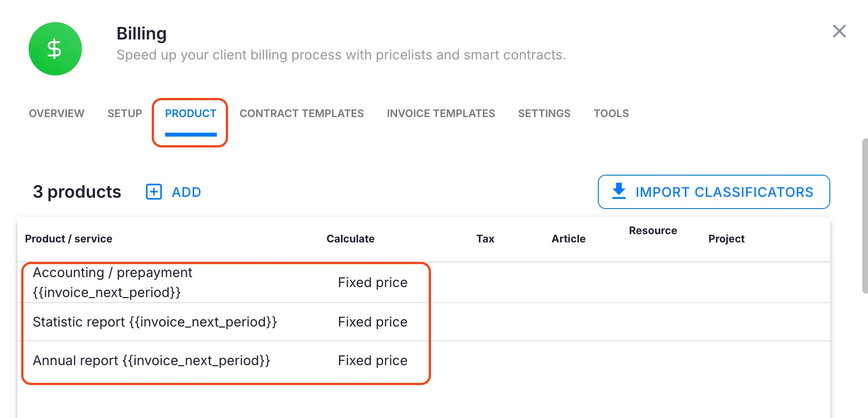
Task: Open the Accounting / prepayment product row
Action: click(x=112, y=282)
